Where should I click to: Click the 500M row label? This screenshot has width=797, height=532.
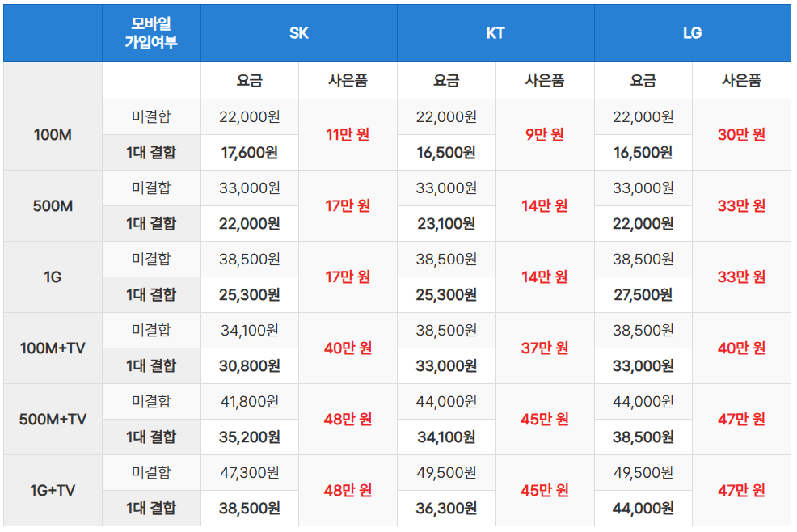click(53, 206)
